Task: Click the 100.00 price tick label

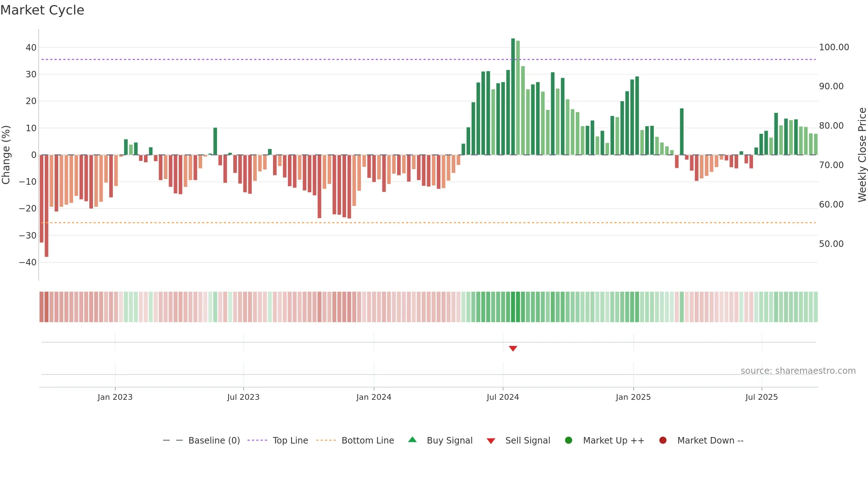Action: click(834, 47)
